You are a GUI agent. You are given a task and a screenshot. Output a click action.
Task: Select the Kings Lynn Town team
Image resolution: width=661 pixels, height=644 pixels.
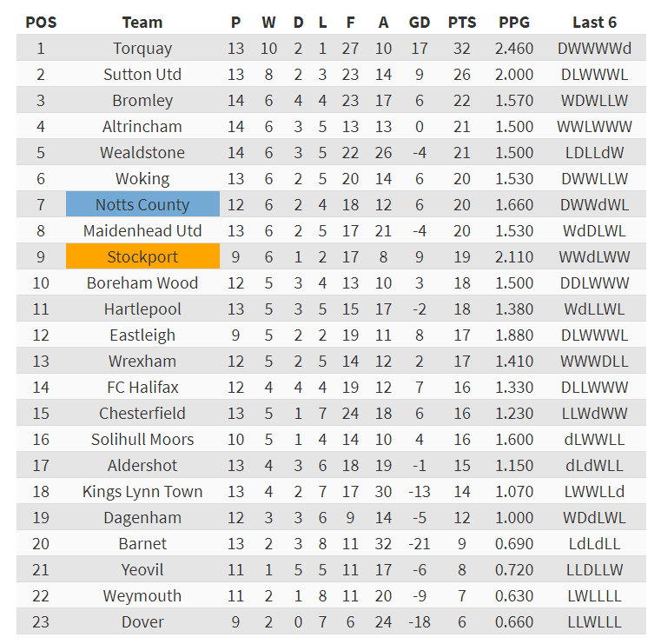coord(142,492)
